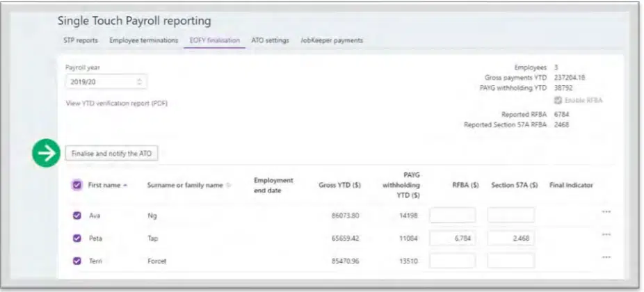Click Peta's gross value 65659.42

[346, 238]
